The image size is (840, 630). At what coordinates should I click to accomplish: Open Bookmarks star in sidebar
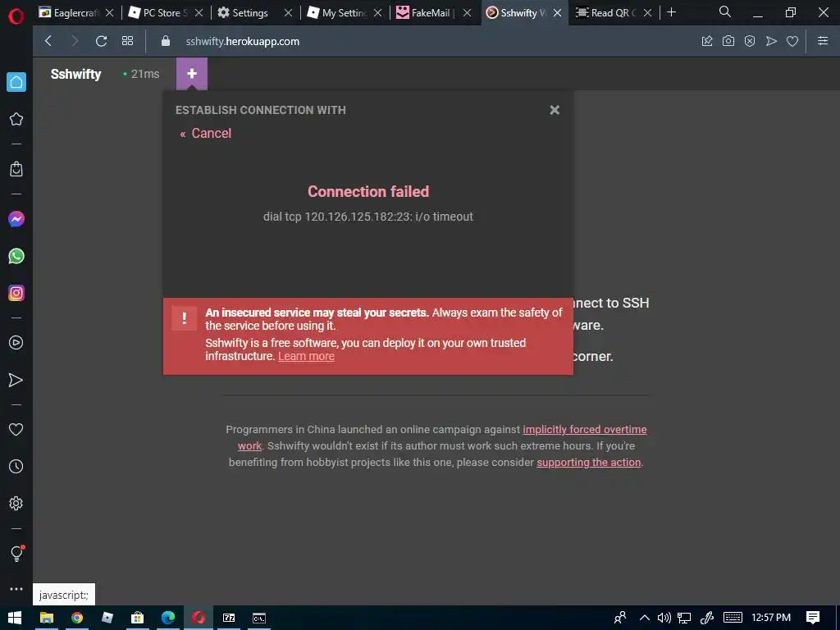tap(16, 119)
